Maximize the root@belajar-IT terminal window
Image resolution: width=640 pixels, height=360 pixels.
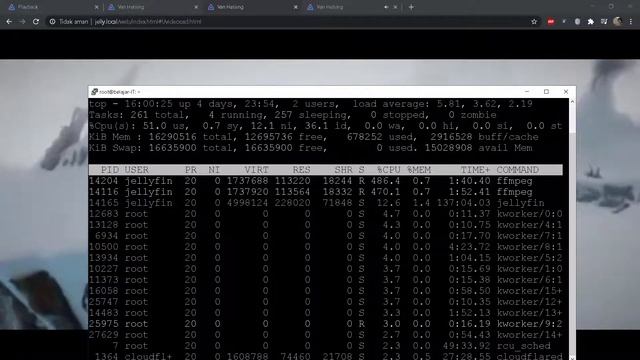(x=546, y=92)
